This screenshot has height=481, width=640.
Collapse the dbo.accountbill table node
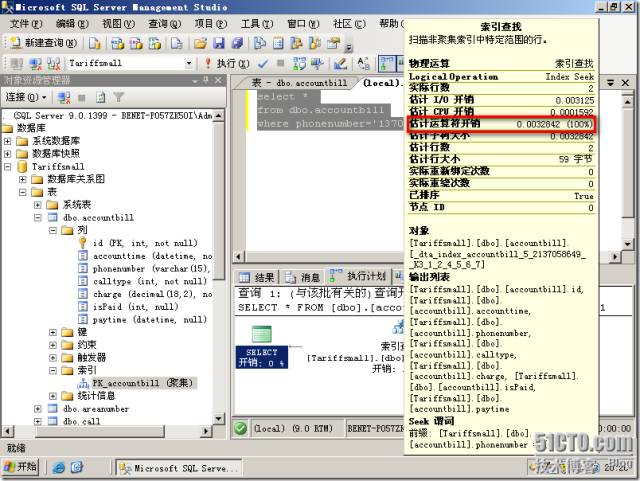(x=38, y=218)
